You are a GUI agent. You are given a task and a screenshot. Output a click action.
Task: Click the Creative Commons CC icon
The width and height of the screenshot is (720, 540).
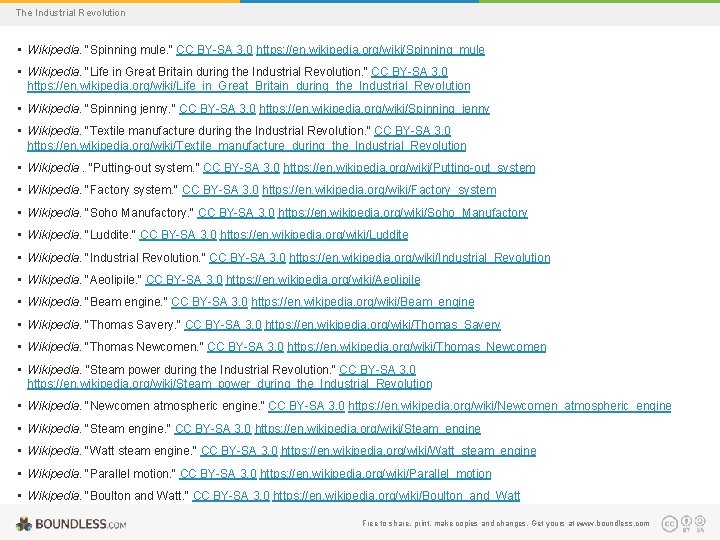tap(669, 523)
